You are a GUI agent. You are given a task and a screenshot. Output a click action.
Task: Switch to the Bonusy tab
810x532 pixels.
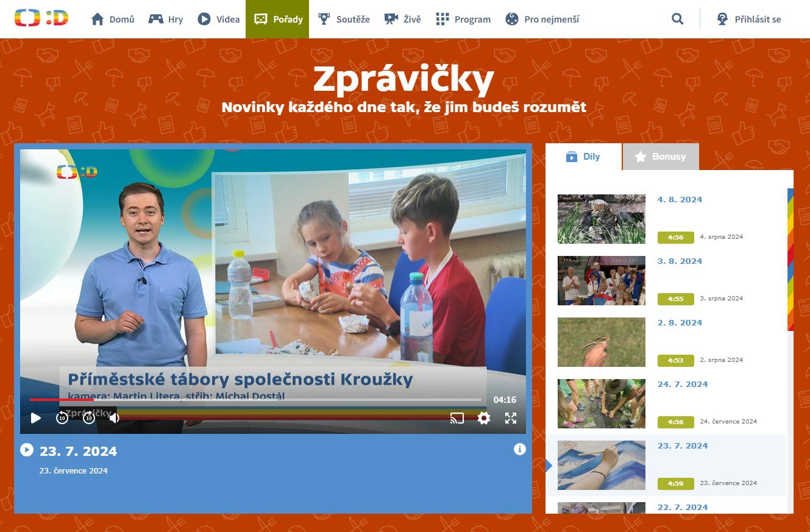tap(661, 157)
